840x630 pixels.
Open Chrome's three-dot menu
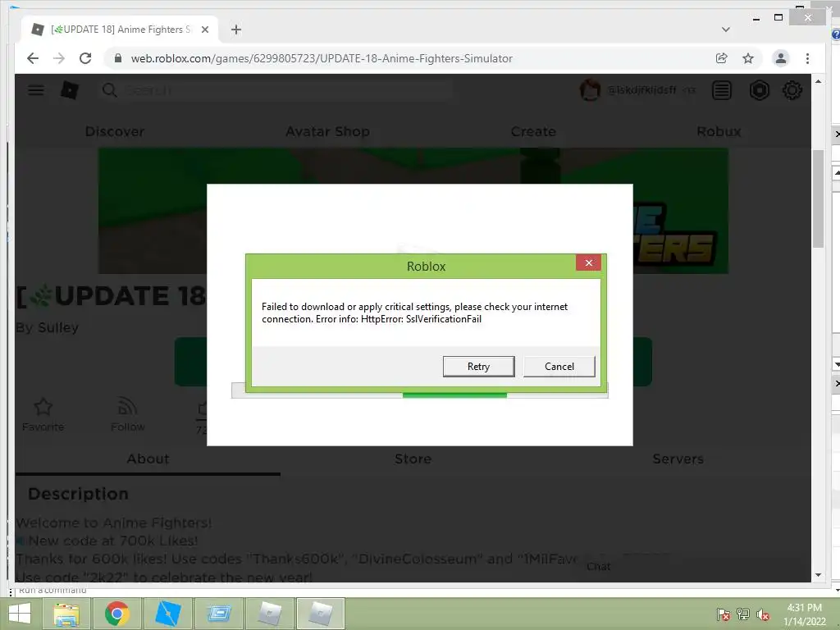[x=807, y=58]
